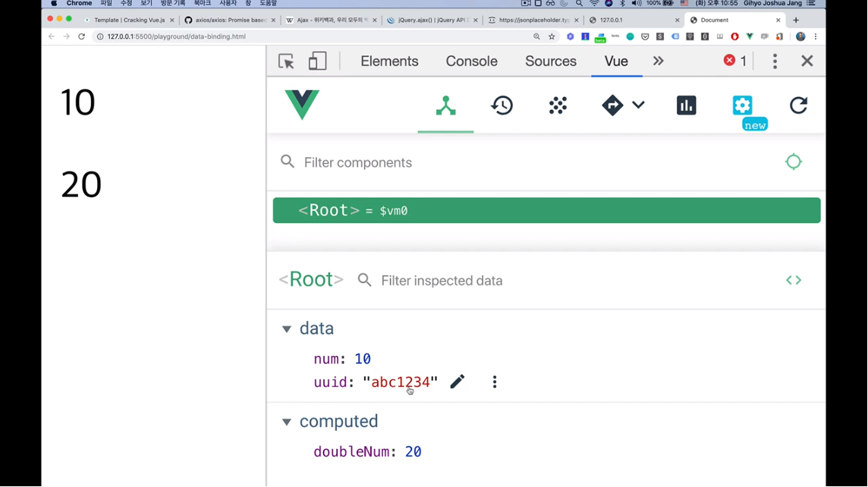Image resolution: width=868 pixels, height=487 pixels.
Task: Open the performance chart icon
Action: pyautogui.click(x=686, y=106)
